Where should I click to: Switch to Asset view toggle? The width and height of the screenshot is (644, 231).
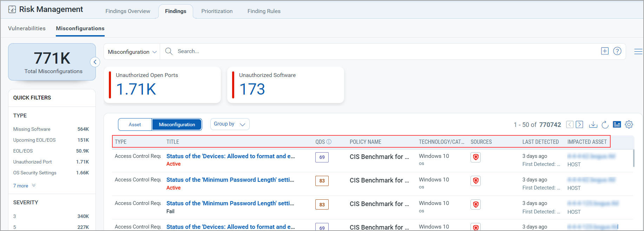135,124
